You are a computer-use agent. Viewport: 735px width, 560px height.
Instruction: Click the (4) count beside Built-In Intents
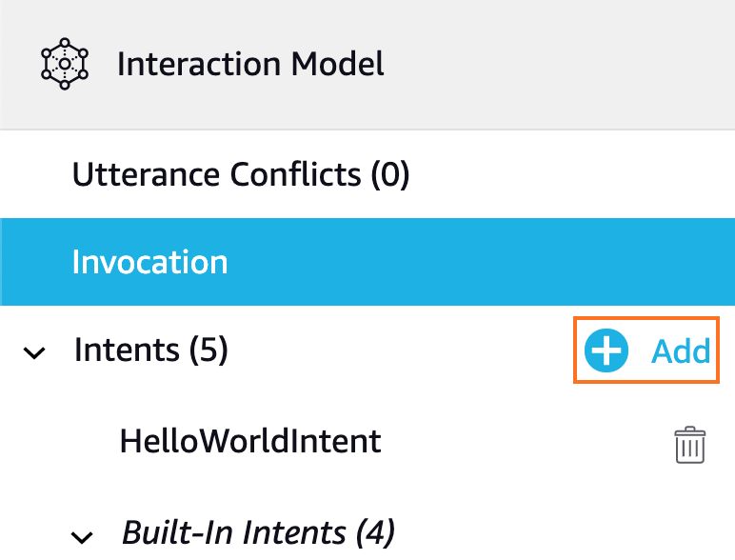pyautogui.click(x=375, y=532)
